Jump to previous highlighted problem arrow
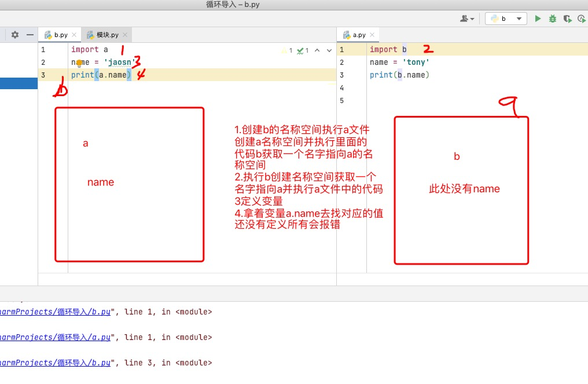Viewport: 588px width, 384px height. pos(317,50)
